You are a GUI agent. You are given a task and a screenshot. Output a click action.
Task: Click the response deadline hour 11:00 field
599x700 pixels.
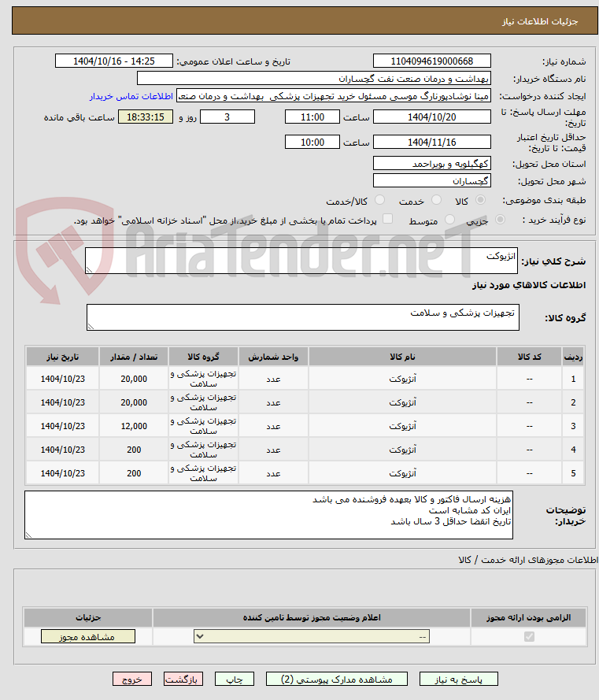pos(312,117)
